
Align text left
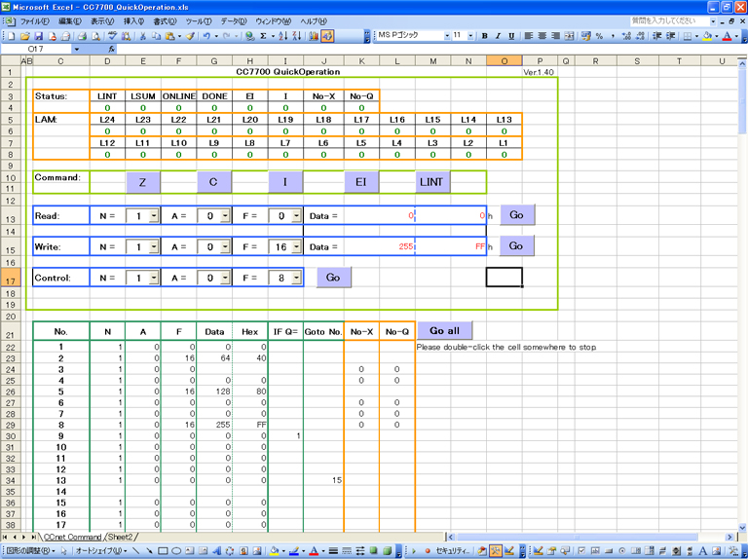(x=529, y=36)
